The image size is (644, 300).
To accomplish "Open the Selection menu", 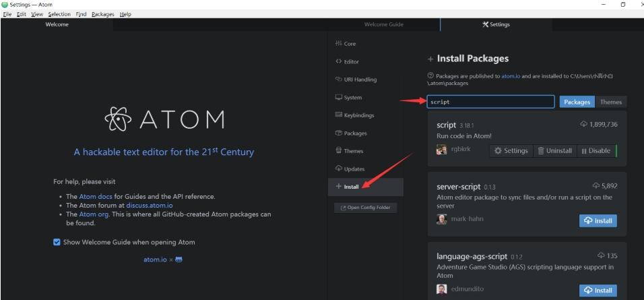I will coord(59,14).
